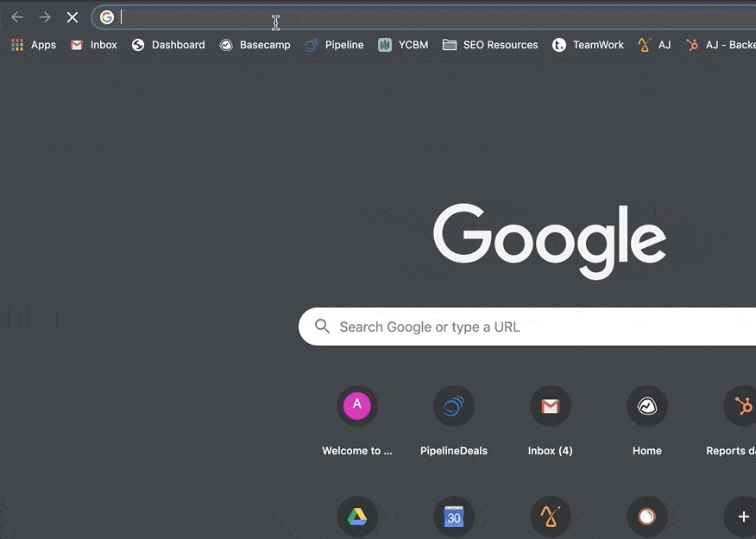Click the Inbox (4) label
Screen dimensions: 756x539
pyautogui.click(x=550, y=451)
